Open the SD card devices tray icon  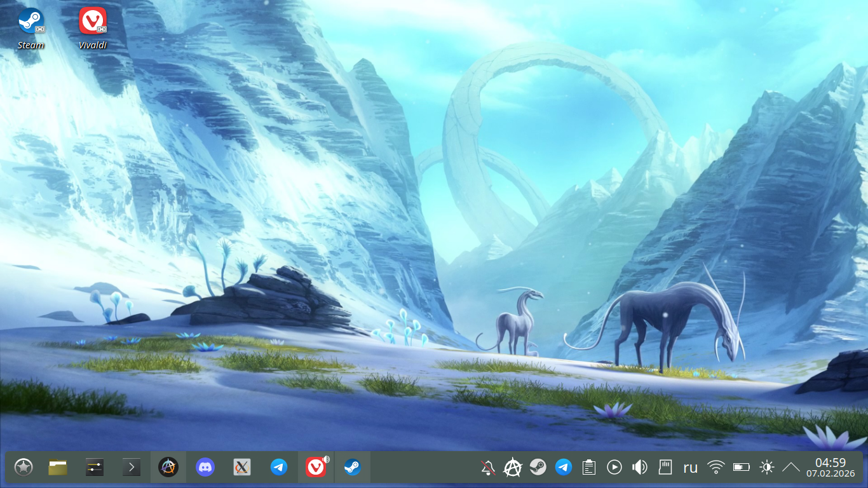click(665, 468)
